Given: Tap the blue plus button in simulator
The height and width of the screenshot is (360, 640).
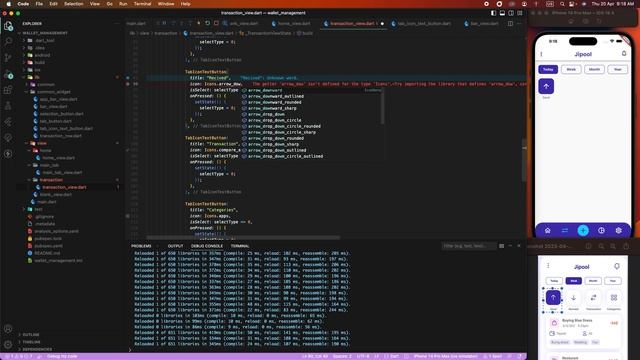Looking at the screenshot, I should click(583, 230).
